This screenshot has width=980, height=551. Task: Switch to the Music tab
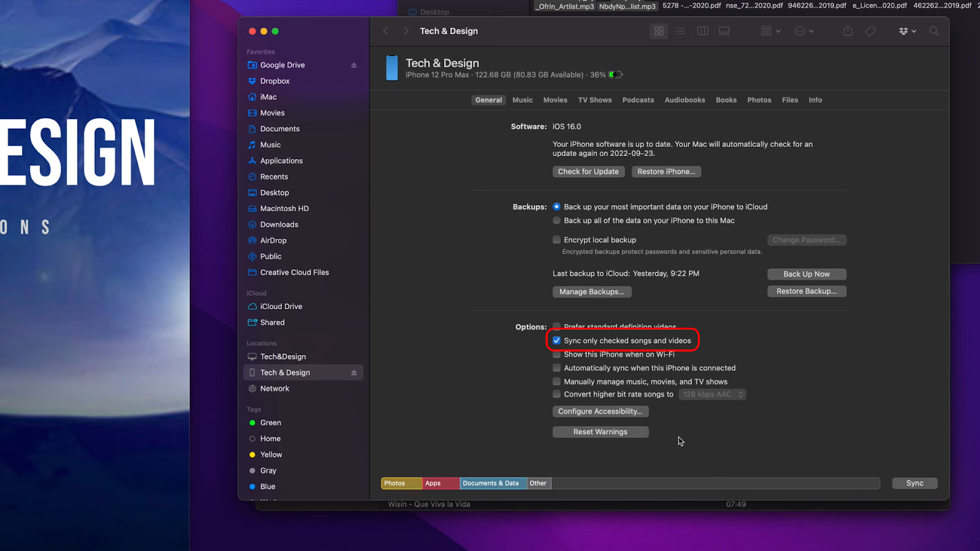tap(522, 100)
